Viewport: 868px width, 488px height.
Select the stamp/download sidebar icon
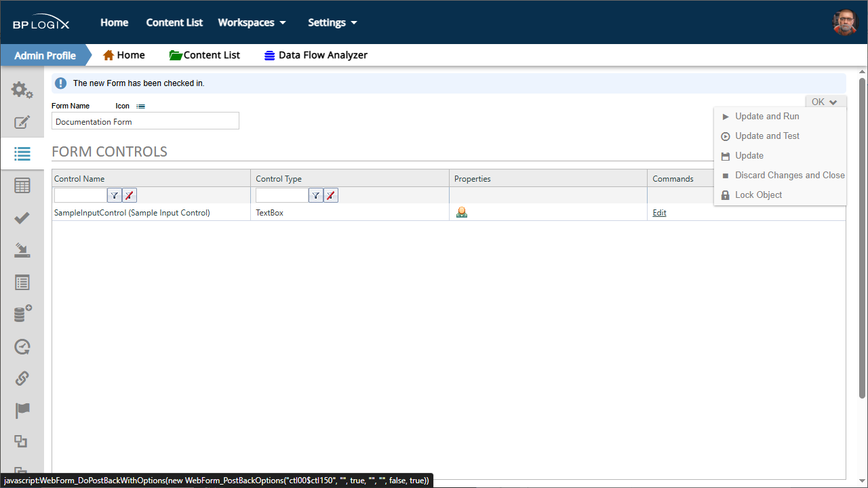tap(22, 250)
